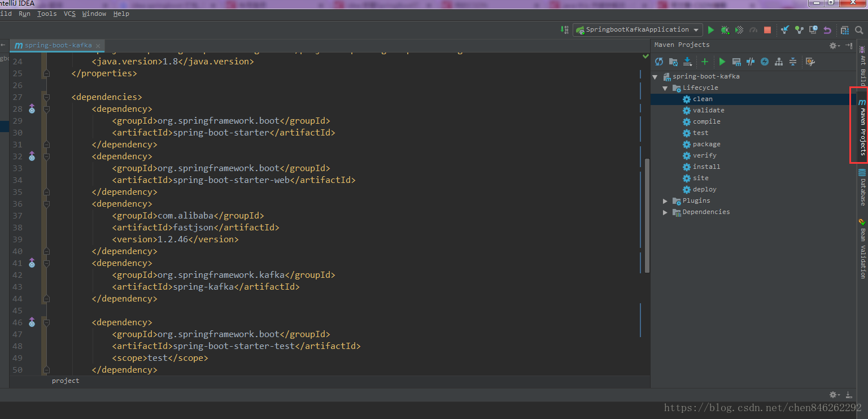Stop the running application with the red square
868x419 pixels.
tap(767, 30)
